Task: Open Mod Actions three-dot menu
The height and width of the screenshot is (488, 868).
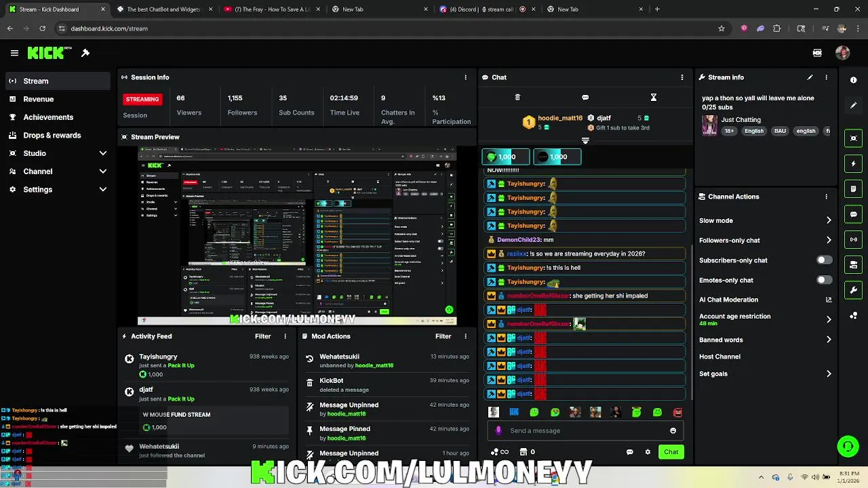Action: tap(465, 336)
